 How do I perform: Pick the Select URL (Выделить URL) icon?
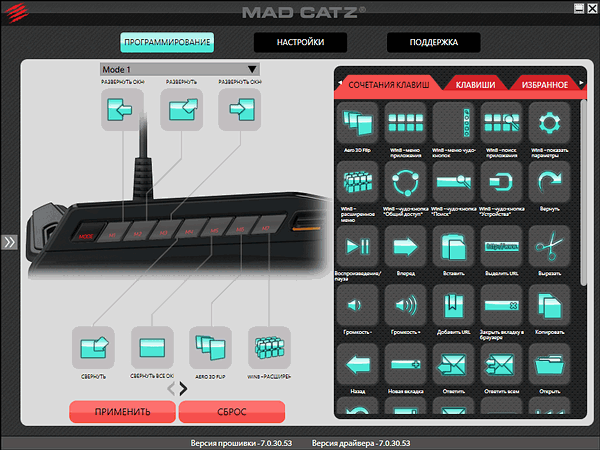(501, 246)
